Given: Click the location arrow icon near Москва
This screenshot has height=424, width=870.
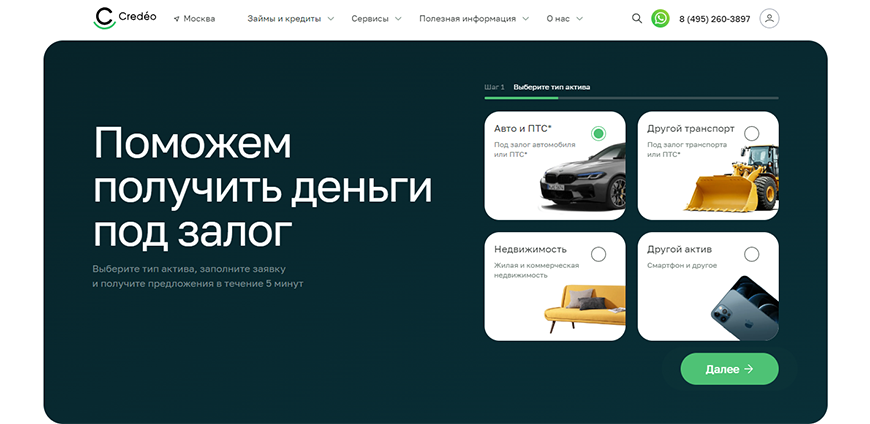Looking at the screenshot, I should coord(177,19).
